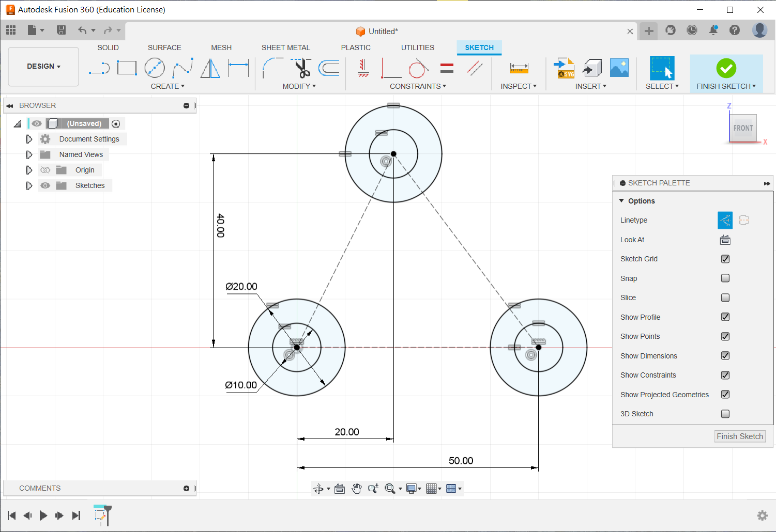This screenshot has height=532, width=776.
Task: Switch to the SHEET METAL tab
Action: [285, 48]
